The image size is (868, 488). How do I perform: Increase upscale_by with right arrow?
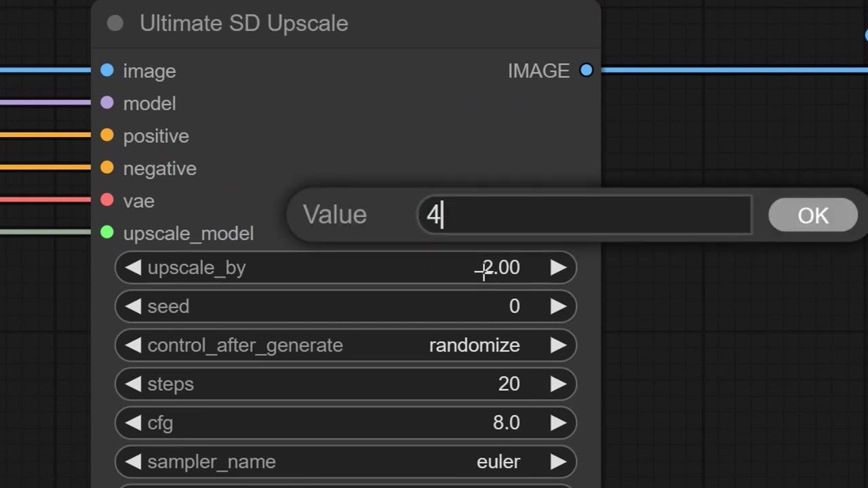click(x=558, y=268)
